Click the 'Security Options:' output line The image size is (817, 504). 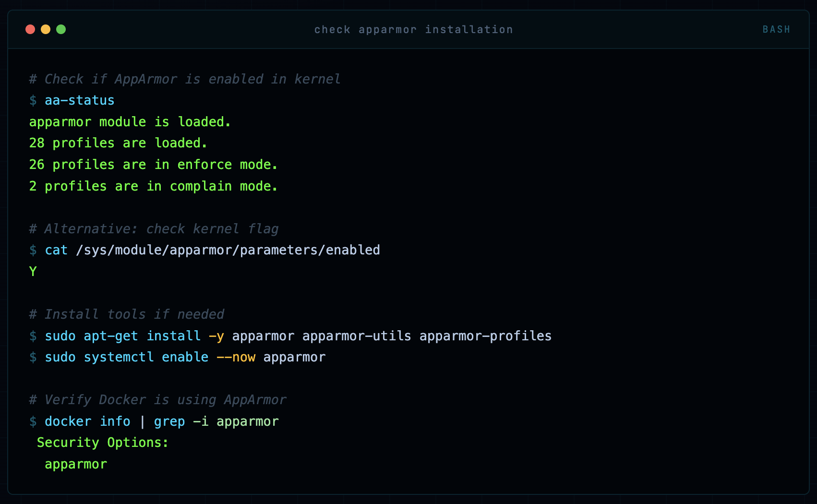[102, 443]
